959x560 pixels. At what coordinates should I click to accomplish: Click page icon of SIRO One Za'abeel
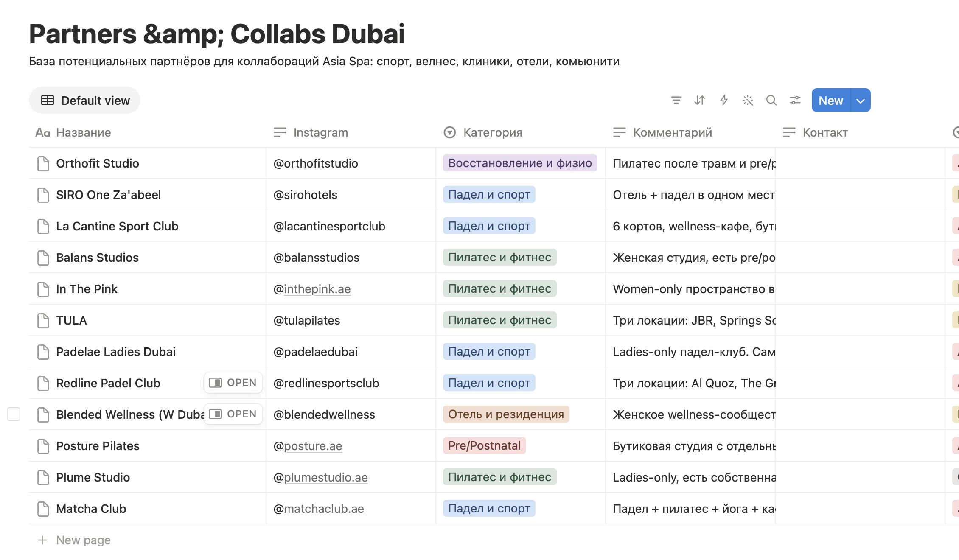click(43, 195)
